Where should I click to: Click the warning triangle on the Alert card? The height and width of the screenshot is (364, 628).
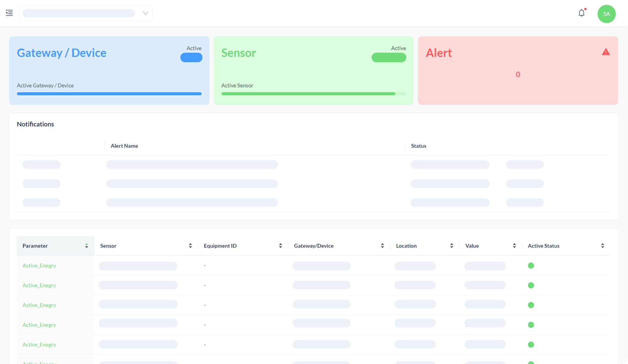[x=606, y=52]
